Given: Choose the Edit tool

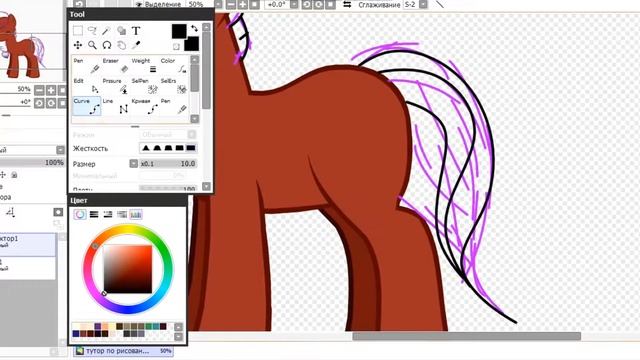Looking at the screenshot, I should 86,86.
